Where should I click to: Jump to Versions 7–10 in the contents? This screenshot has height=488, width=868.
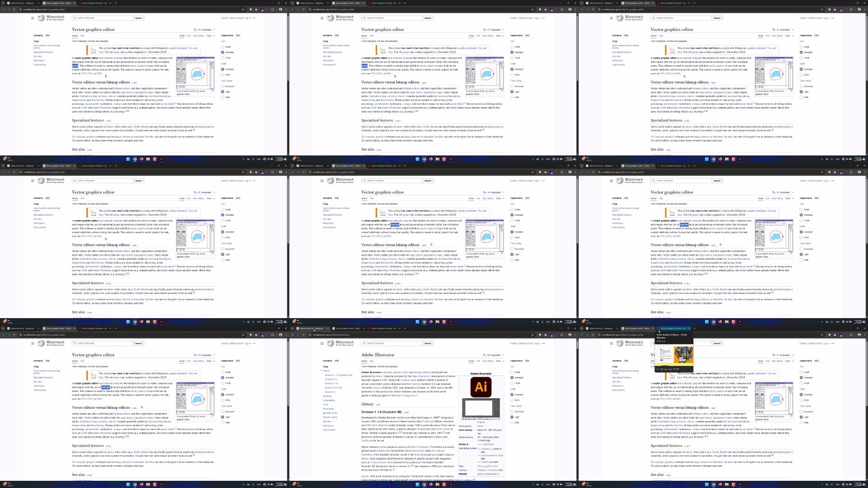coord(331,383)
